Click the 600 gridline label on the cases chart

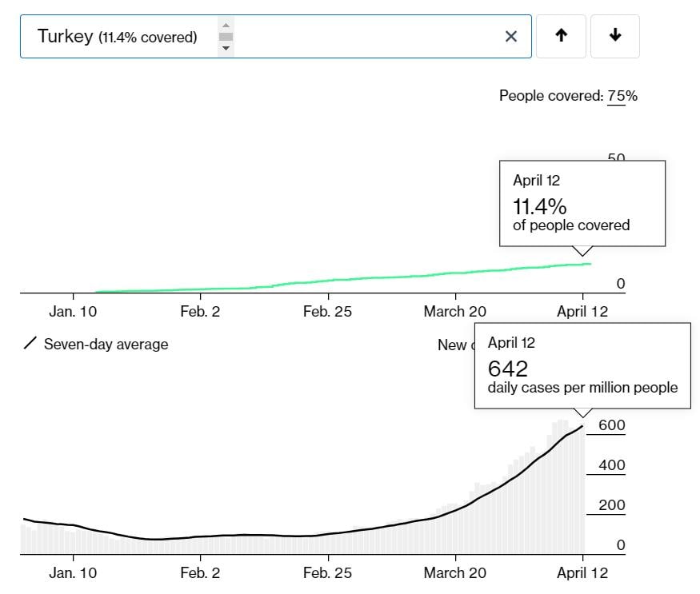point(612,425)
